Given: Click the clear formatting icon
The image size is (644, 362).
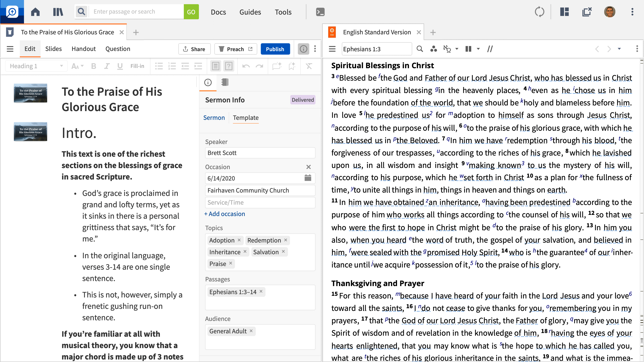Looking at the screenshot, I should (309, 66).
